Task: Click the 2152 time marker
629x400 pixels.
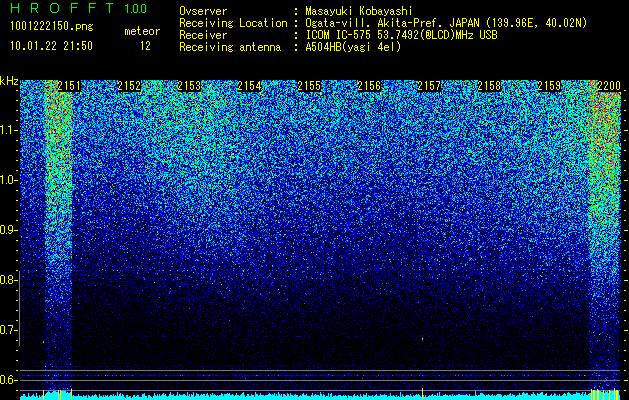Action: coord(129,86)
